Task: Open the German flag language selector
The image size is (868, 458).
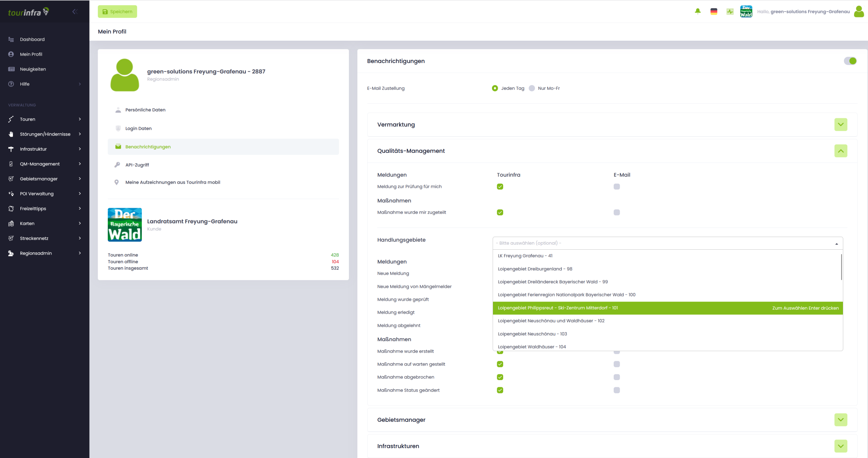Action: click(x=714, y=12)
